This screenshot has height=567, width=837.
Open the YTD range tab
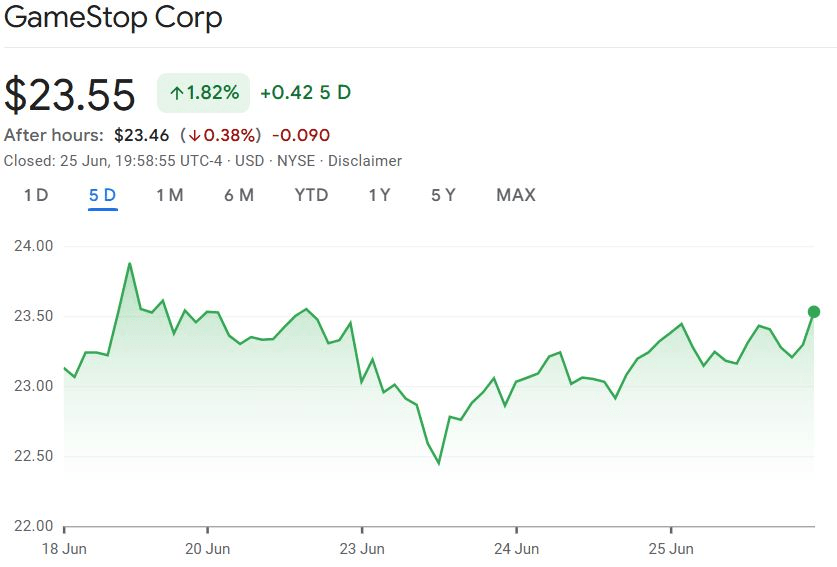coord(311,195)
